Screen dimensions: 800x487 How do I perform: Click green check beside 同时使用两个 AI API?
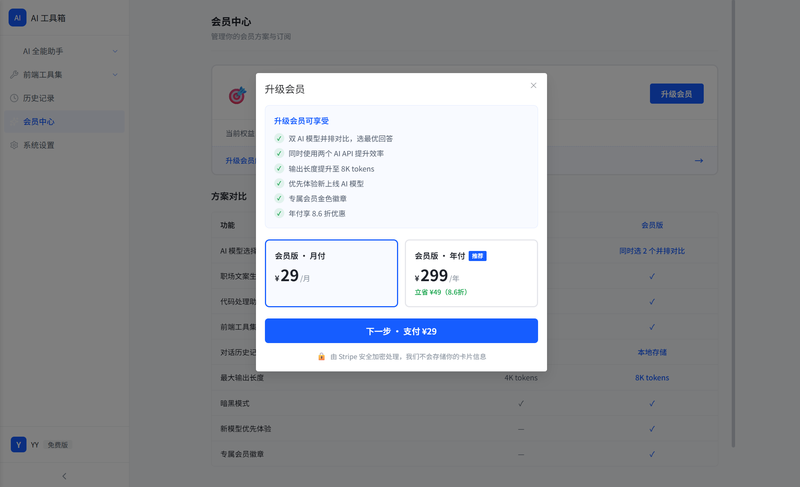click(x=279, y=153)
